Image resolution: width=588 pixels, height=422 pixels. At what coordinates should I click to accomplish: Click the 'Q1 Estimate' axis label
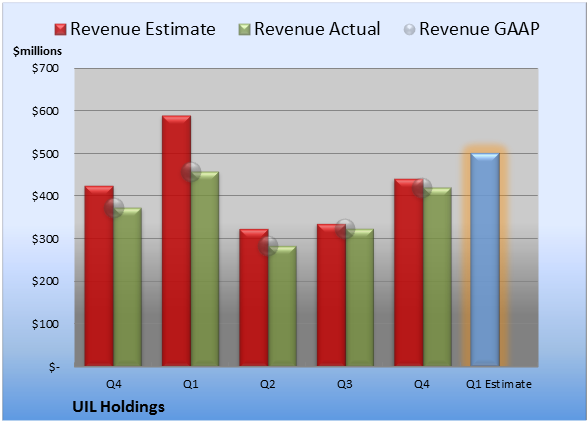click(x=499, y=384)
